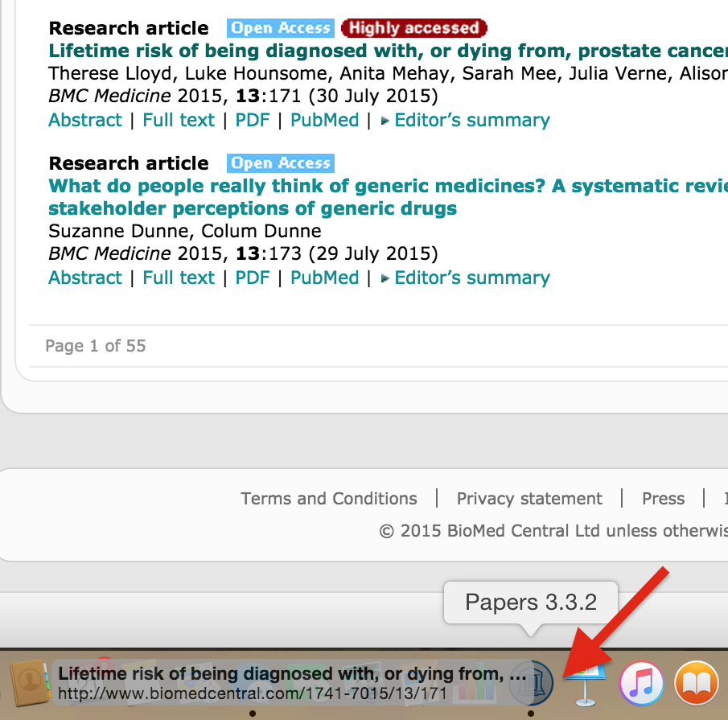Click the 'Papers 3.3.2' tooltip label
Screen dimensions: 728x720
tap(531, 602)
